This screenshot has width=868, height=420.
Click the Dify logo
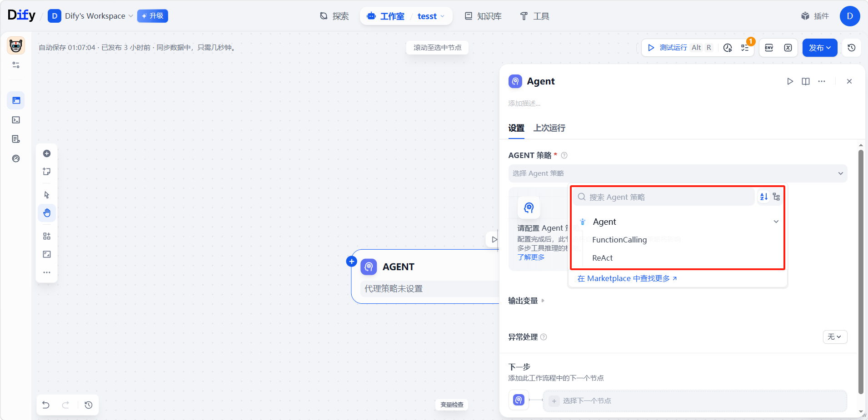[21, 15]
